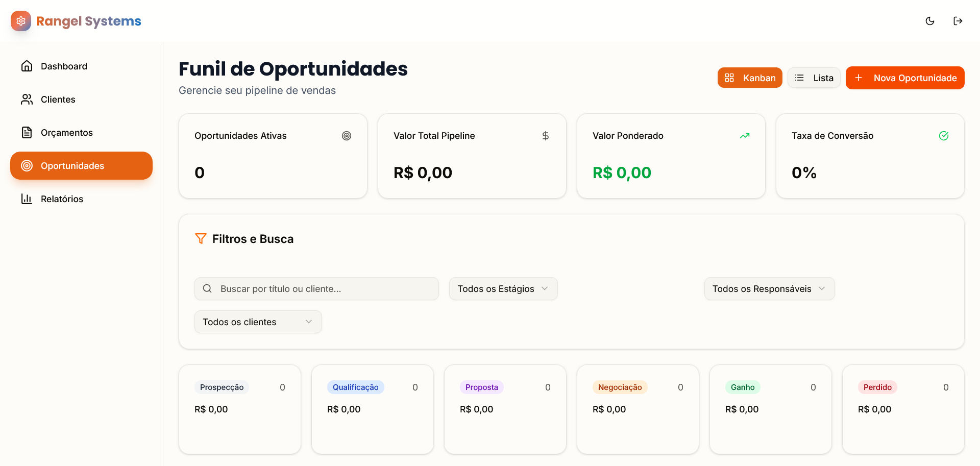Viewport: 980px width, 466px height.
Task: Open Clientes from the sidebar
Action: (x=58, y=100)
